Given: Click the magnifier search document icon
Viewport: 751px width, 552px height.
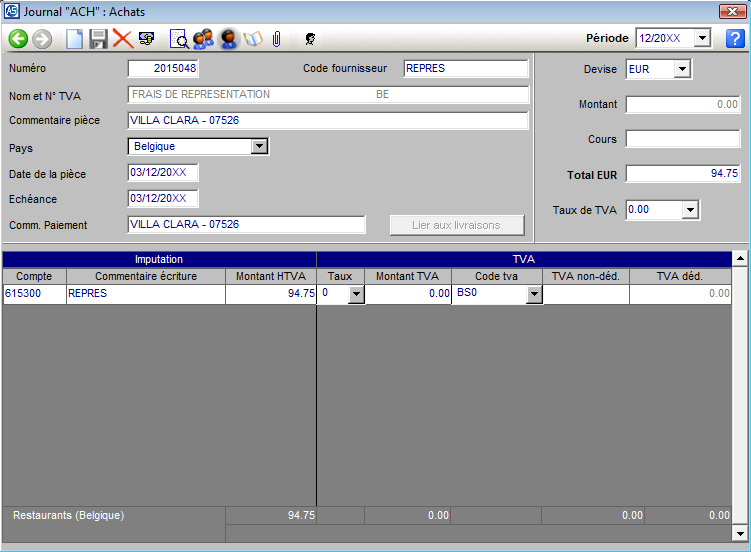Looking at the screenshot, I should tap(180, 39).
